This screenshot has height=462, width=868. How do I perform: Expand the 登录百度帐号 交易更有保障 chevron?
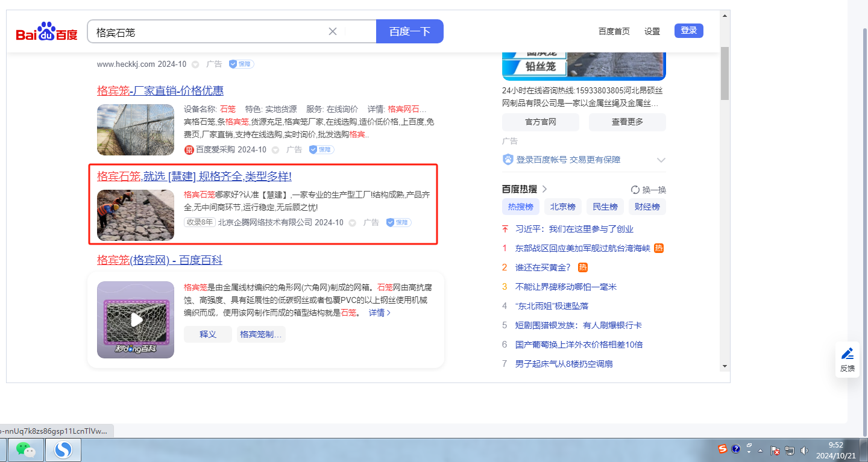661,160
